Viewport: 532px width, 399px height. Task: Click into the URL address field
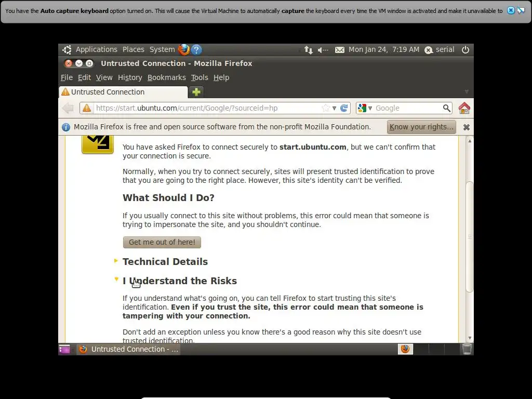pyautogui.click(x=207, y=108)
